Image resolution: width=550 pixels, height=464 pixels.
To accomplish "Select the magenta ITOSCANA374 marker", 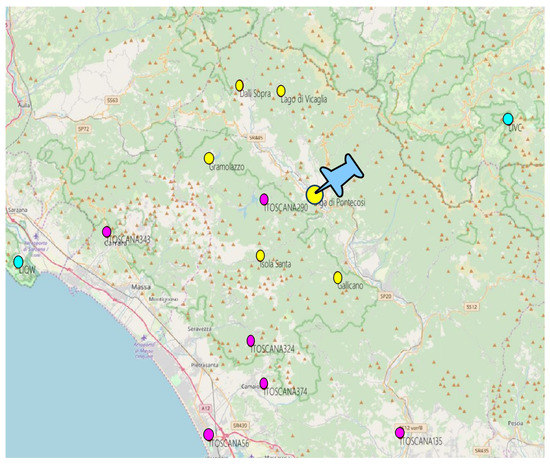I will [264, 383].
